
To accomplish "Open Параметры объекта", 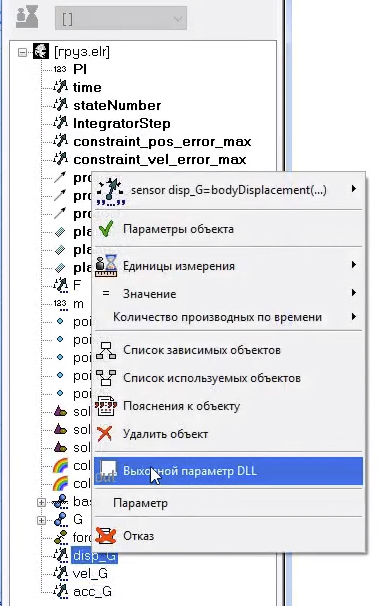I will (x=228, y=229).
